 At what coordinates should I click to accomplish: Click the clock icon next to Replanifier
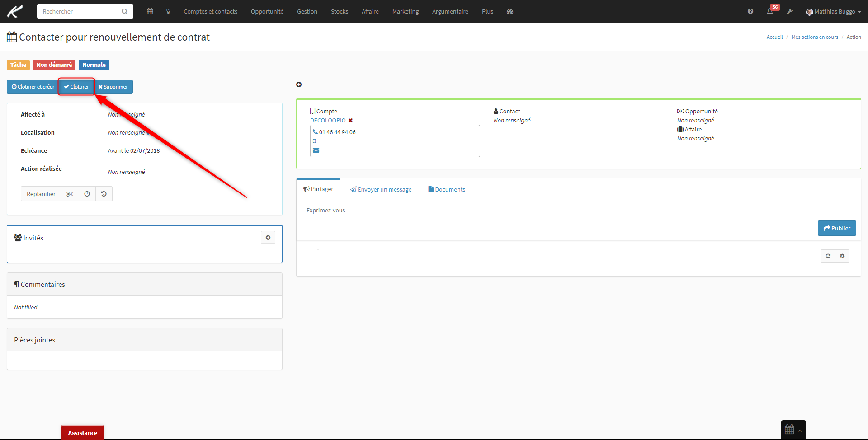[87, 194]
